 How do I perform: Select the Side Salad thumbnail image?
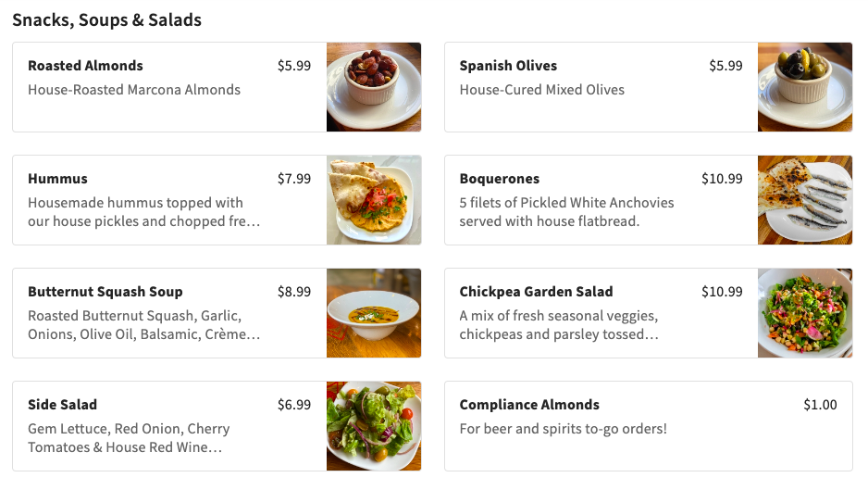pos(374,426)
